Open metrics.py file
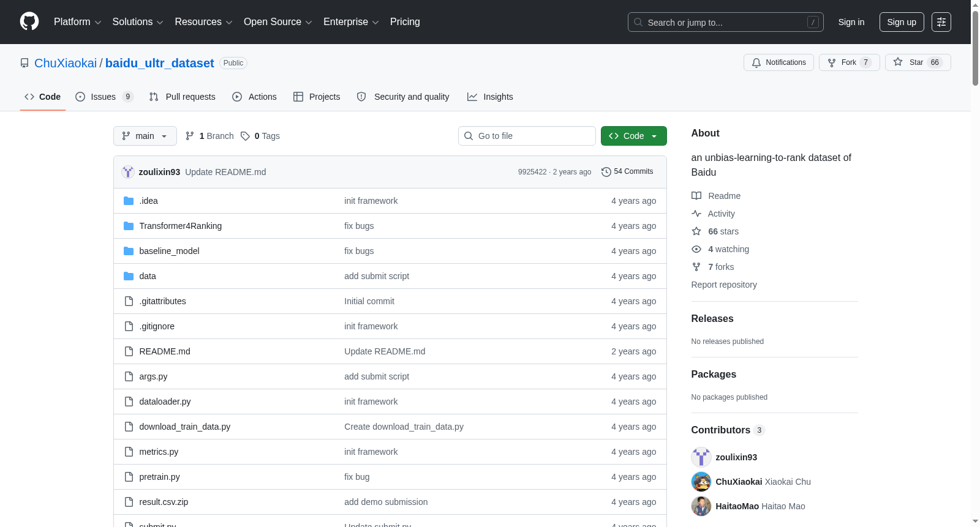The width and height of the screenshot is (980, 527). point(159,452)
